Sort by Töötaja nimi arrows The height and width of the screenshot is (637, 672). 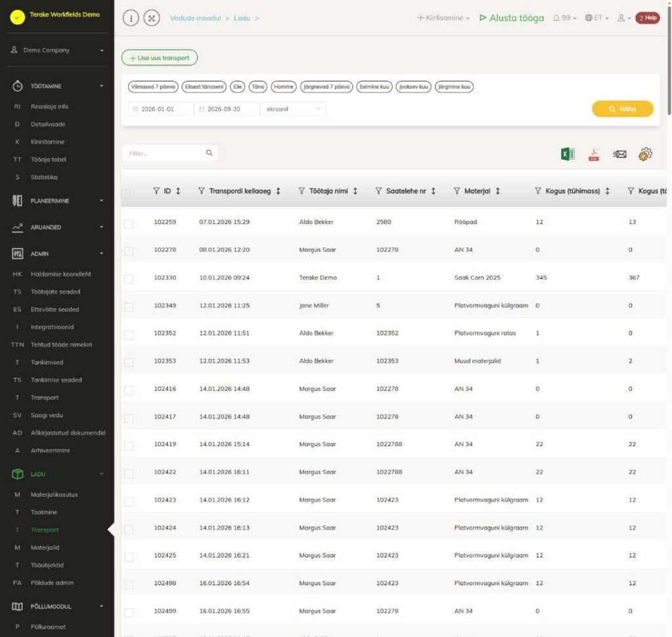[355, 191]
